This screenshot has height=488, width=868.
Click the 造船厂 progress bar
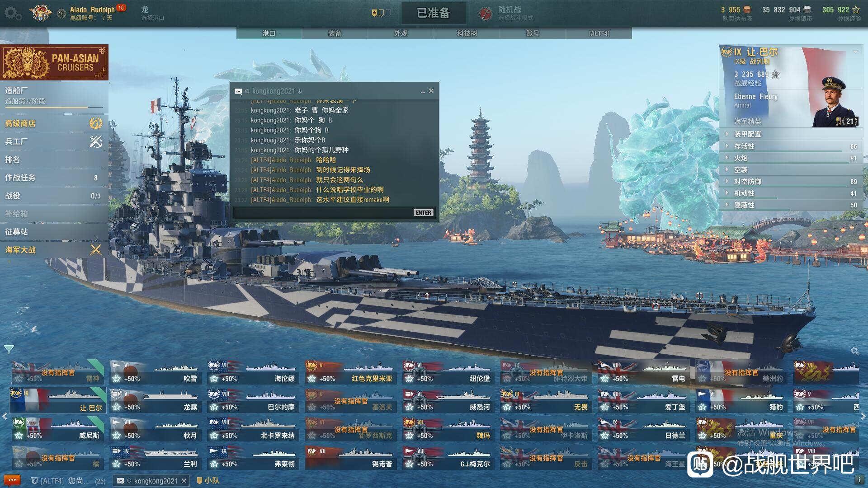point(54,108)
